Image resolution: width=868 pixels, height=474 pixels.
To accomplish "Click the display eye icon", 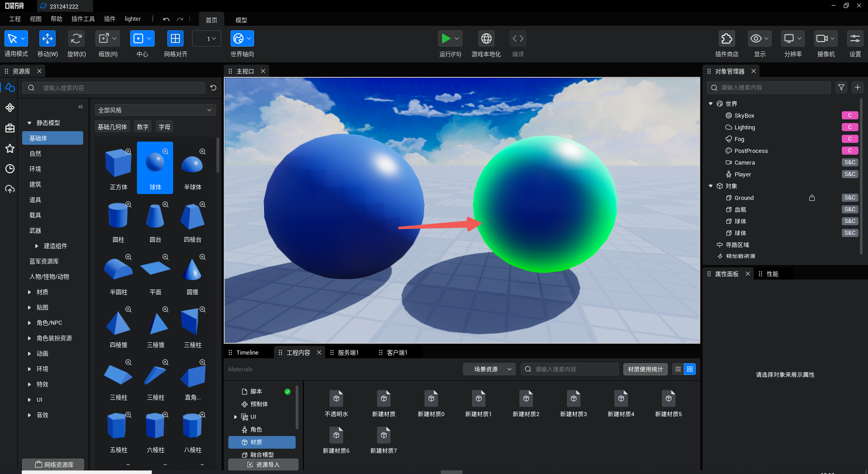I will [756, 39].
